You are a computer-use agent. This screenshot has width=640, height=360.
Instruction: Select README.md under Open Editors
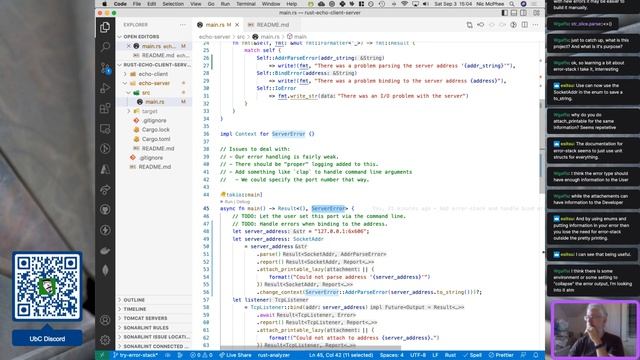[x=154, y=56]
